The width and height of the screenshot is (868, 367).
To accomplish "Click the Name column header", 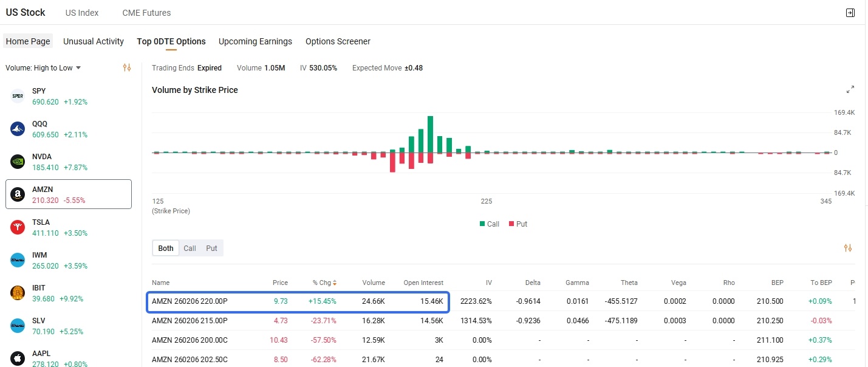I will (x=160, y=283).
